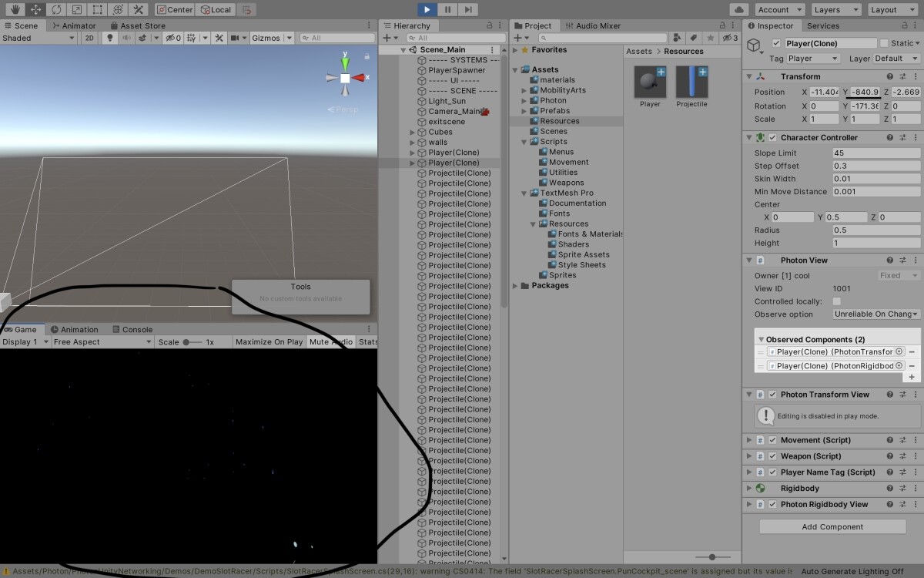Enable the Static checkbox in the Inspector

coord(884,42)
